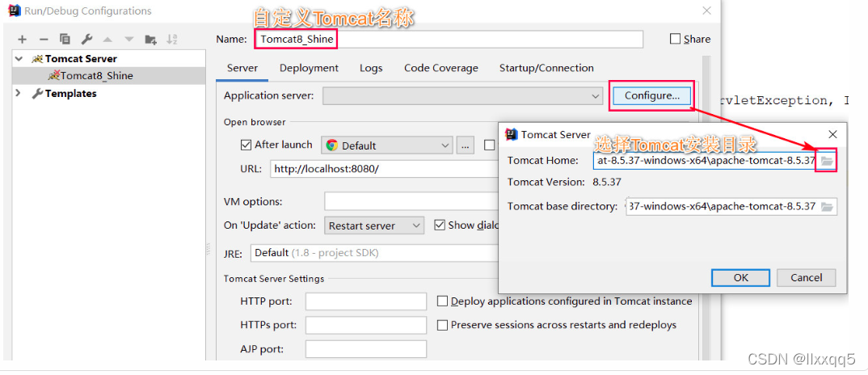Expand Templates tree node

coord(19,94)
